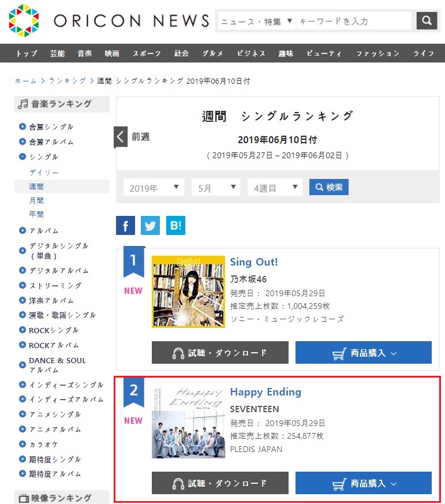This screenshot has height=504, width=445.
Task: Share the ranking on Twitter
Action: [x=150, y=225]
